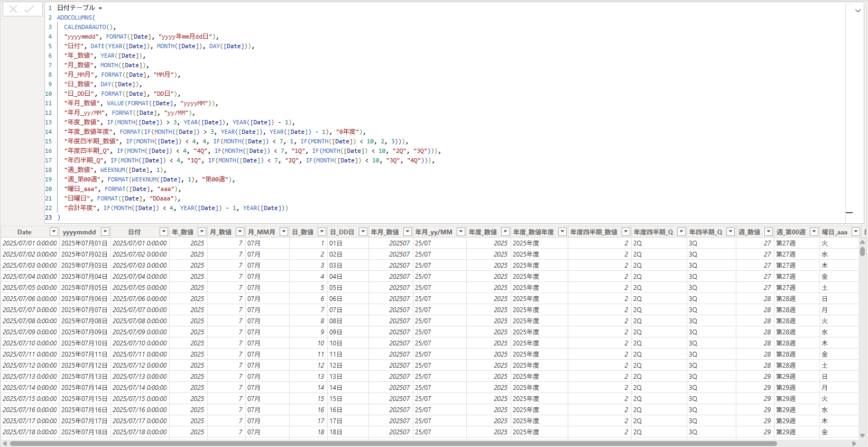
Task: Select the 年度四半期_数値 column header
Action: (x=593, y=232)
